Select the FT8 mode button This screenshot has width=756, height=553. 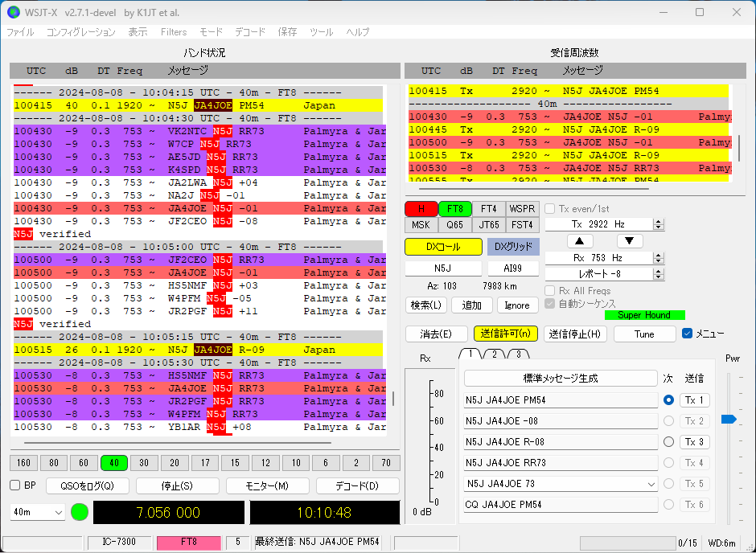click(454, 209)
